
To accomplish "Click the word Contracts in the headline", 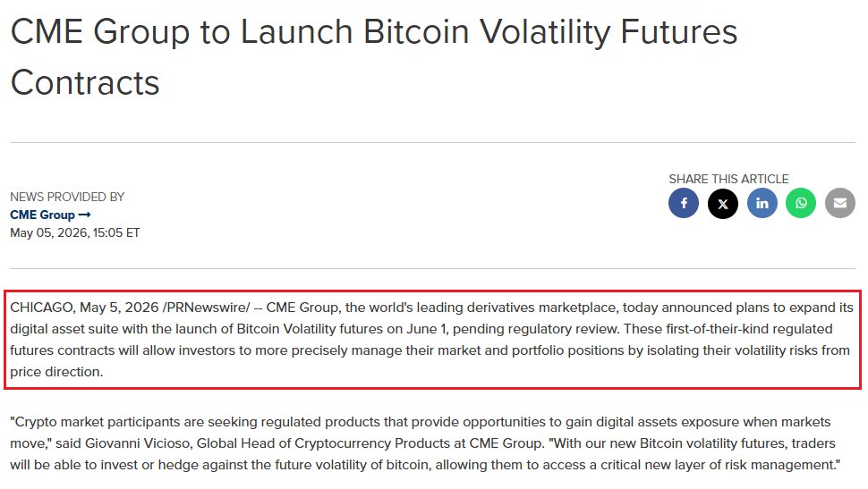I will tap(85, 82).
